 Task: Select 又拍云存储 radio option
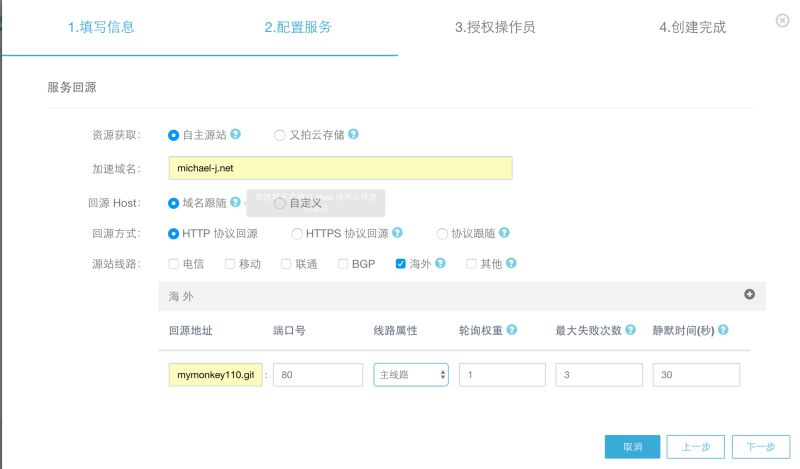[279, 134]
